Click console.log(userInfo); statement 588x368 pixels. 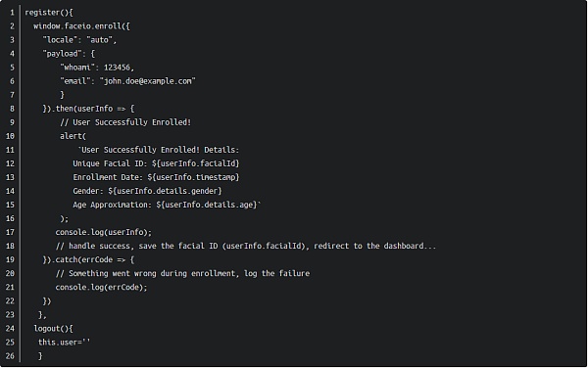[x=104, y=233]
